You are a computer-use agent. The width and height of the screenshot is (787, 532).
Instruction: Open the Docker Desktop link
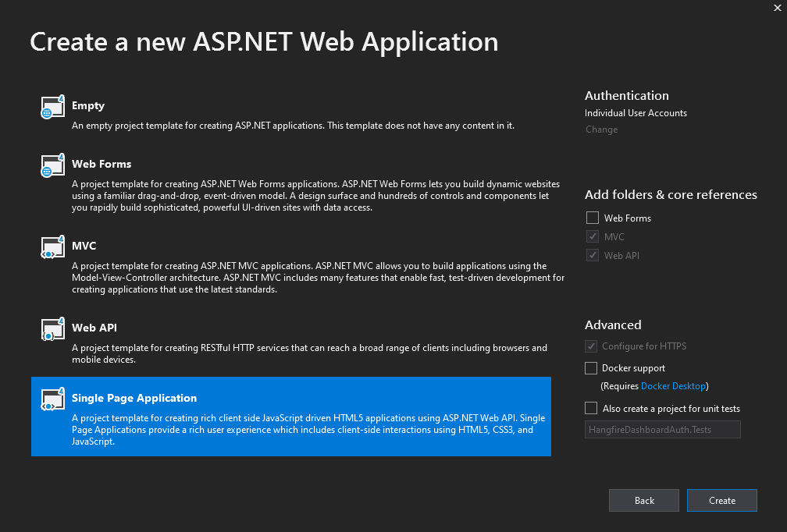673,385
